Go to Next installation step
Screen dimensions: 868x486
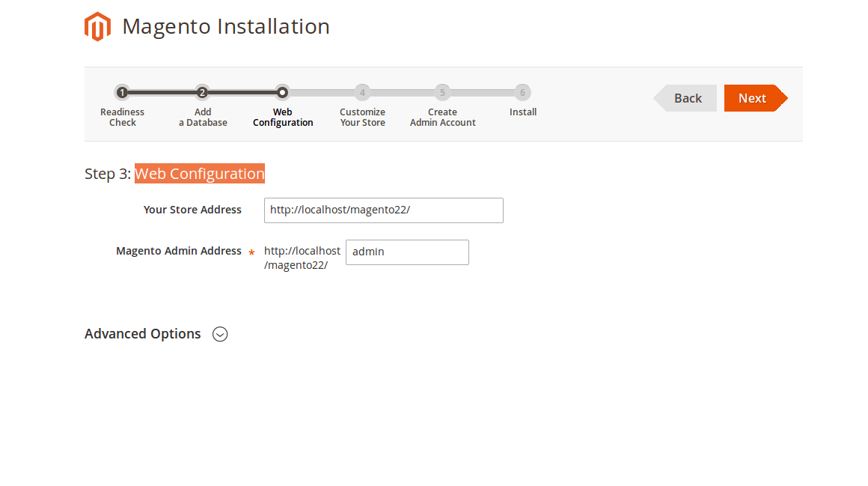point(756,98)
